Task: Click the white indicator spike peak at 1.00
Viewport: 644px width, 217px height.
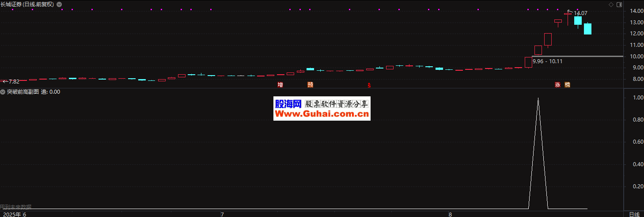Action: click(x=538, y=98)
